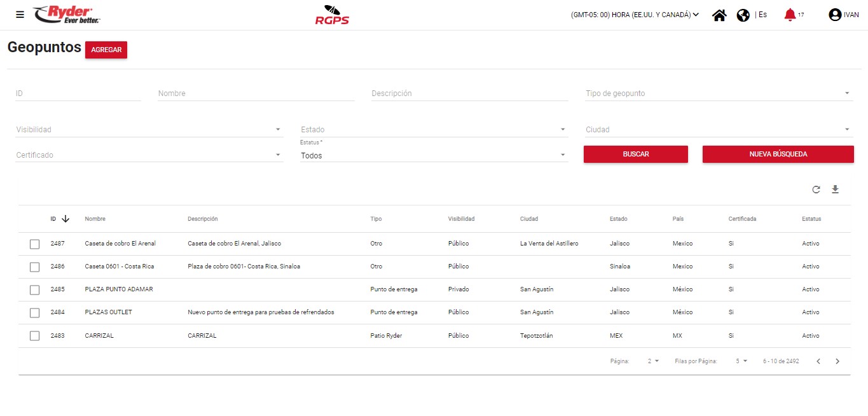This screenshot has height=416, width=868.
Task: Open the hamburger navigation menu
Action: [x=20, y=15]
